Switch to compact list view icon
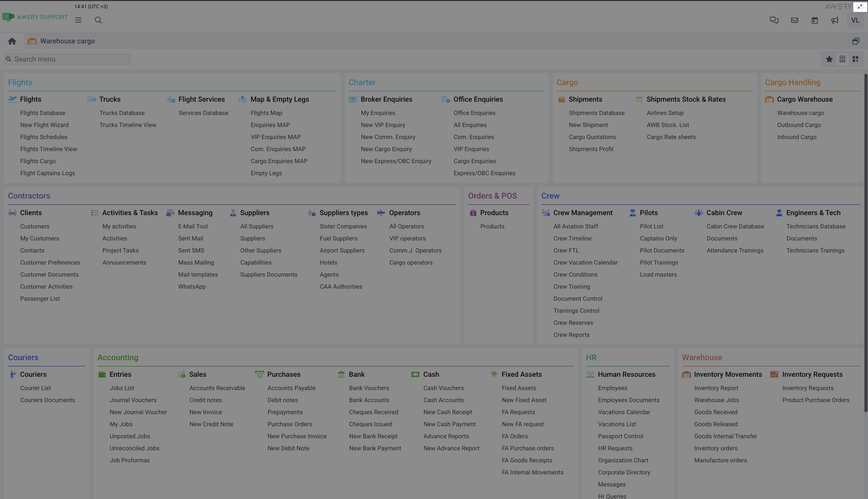The width and height of the screenshot is (868, 499). click(x=842, y=59)
